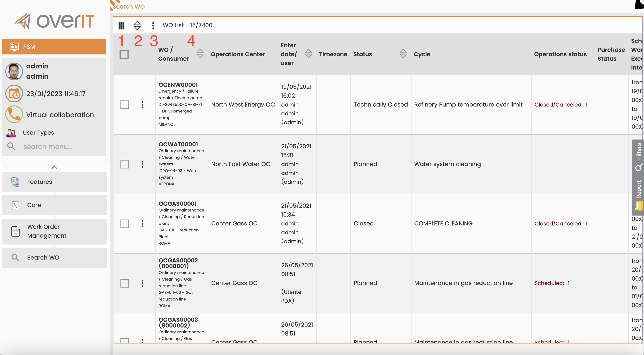Open Virtual collaboration
The image size is (644, 355).
[x=60, y=115]
